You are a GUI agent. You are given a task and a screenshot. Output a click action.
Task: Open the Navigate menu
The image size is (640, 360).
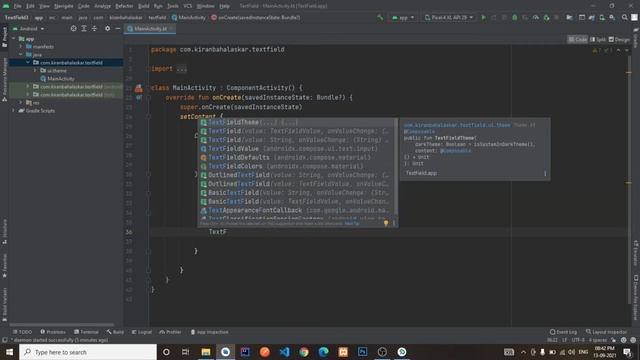click(64, 6)
